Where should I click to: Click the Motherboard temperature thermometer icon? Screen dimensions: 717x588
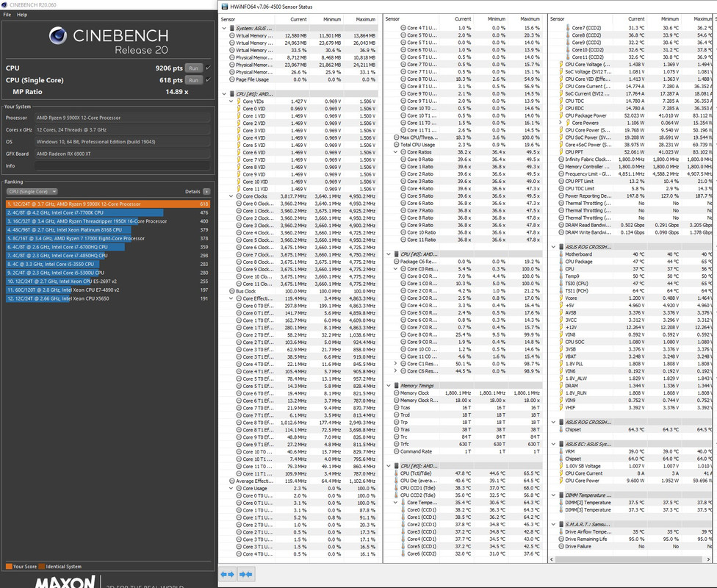pos(561,254)
